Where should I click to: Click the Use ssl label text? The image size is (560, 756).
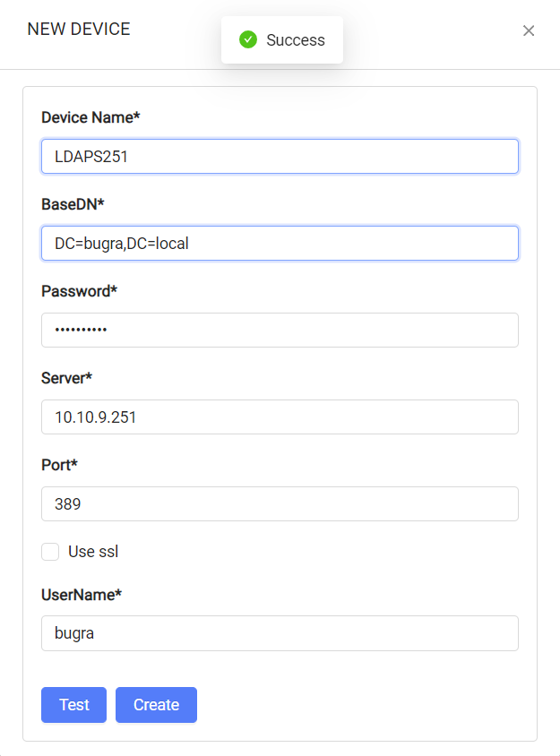click(x=93, y=552)
